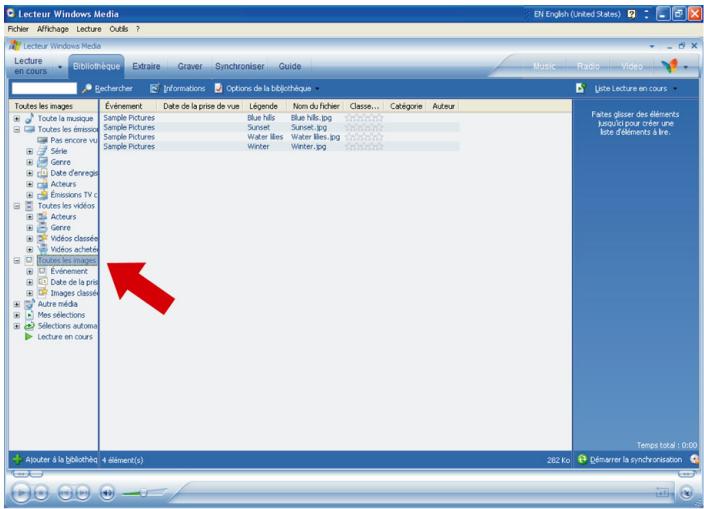Screen dimensions: 704x509
Task: Open the Music online link
Action: (x=544, y=66)
